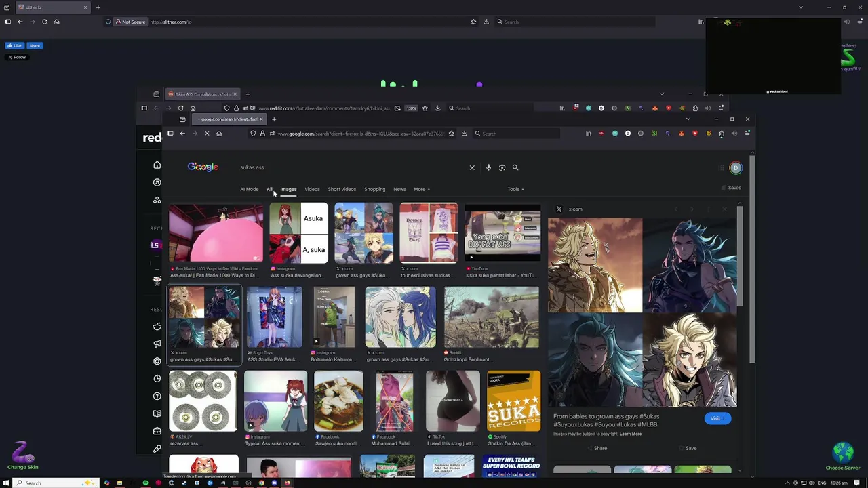Open Shopping results tab
868x488 pixels.
[x=374, y=189]
